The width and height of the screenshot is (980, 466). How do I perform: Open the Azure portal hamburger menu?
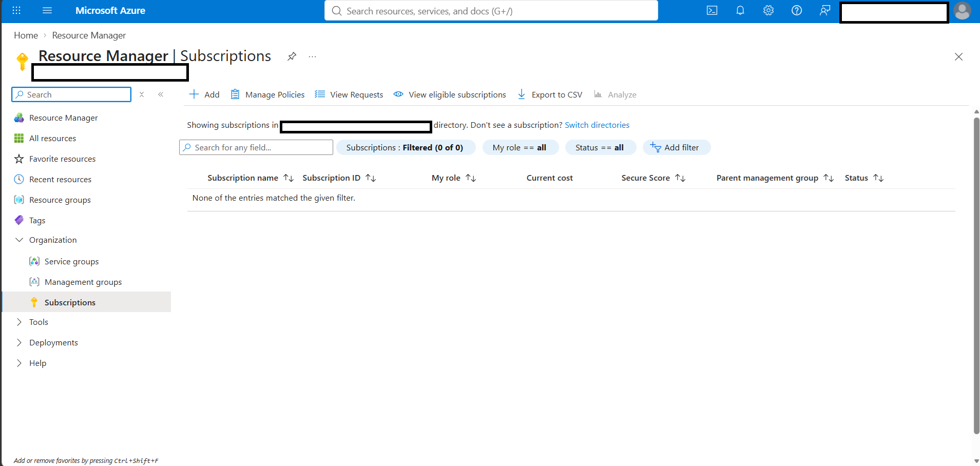[x=47, y=11]
